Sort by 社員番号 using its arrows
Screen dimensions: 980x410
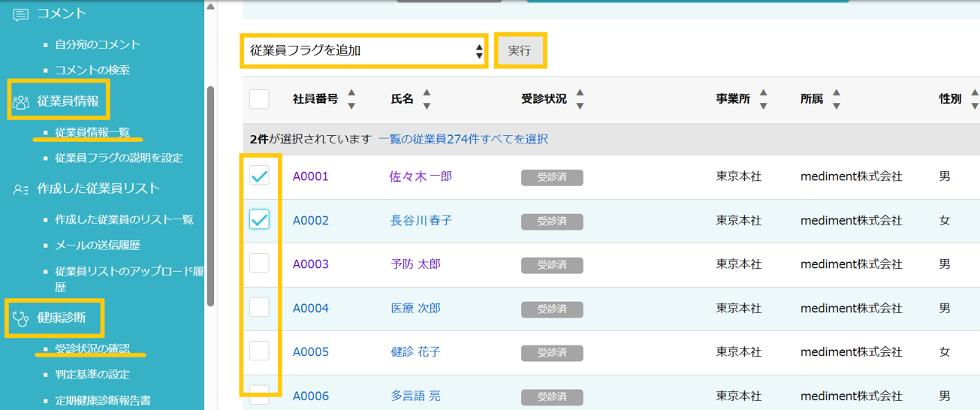click(351, 99)
